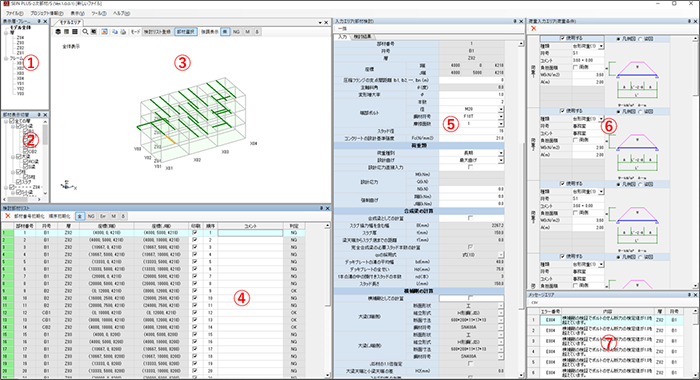Switch to the second tab of the input area
Viewport: 700px width, 380px height.
362,37
